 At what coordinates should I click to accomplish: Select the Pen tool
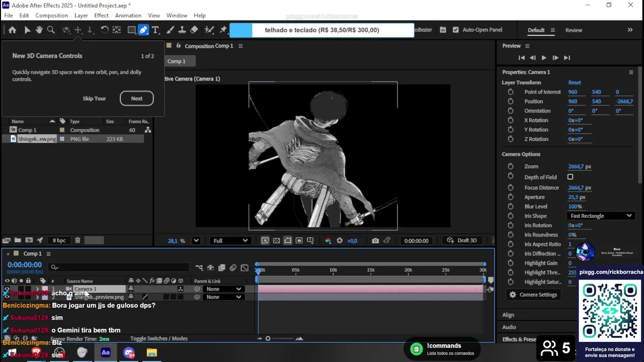(143, 30)
